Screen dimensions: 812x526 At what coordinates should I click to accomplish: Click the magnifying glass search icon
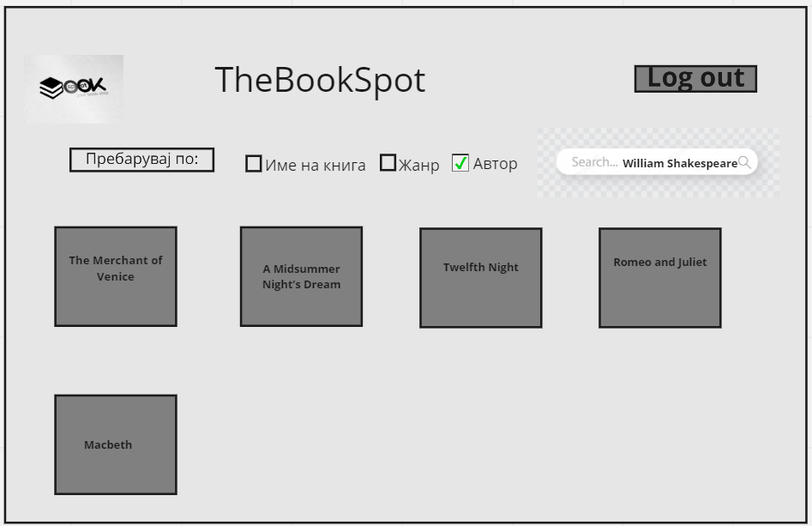pyautogui.click(x=744, y=162)
